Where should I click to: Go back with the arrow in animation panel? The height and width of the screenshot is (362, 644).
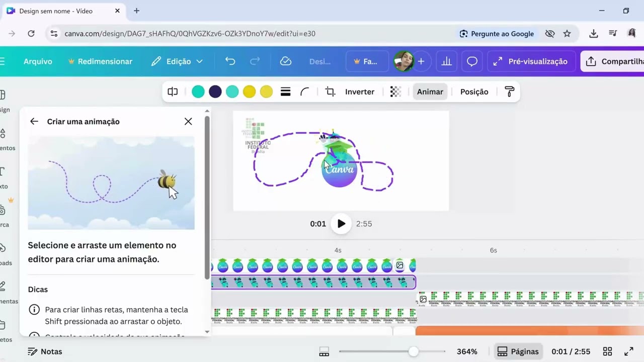(x=34, y=121)
